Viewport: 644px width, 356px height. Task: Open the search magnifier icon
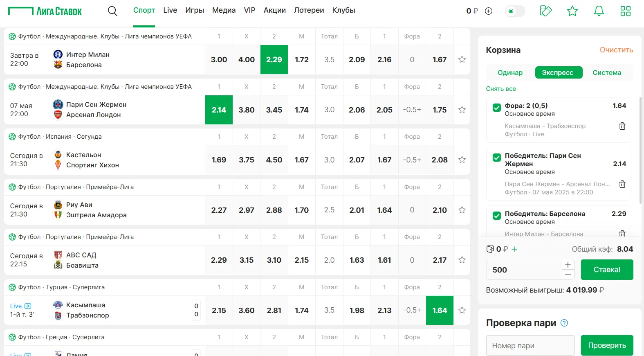tap(112, 11)
